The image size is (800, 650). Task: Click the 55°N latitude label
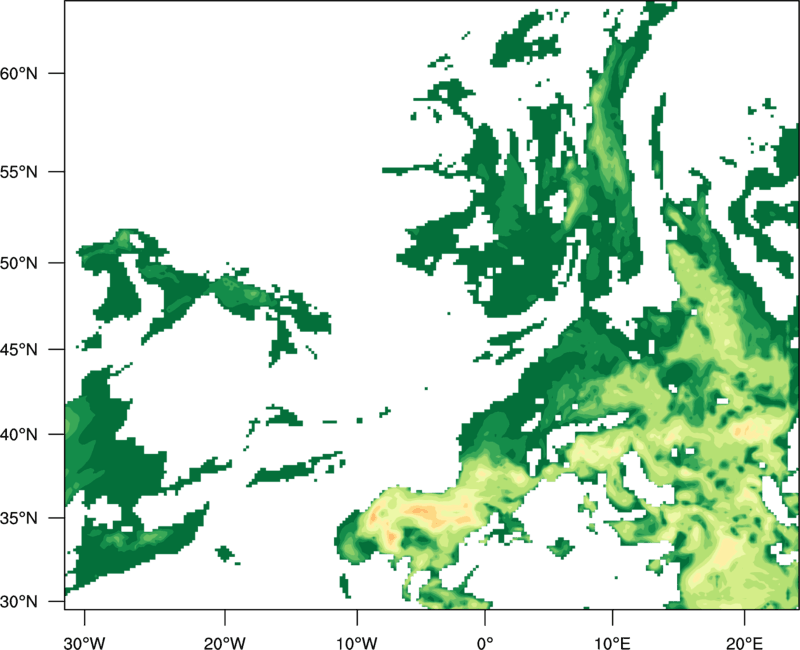[18, 172]
